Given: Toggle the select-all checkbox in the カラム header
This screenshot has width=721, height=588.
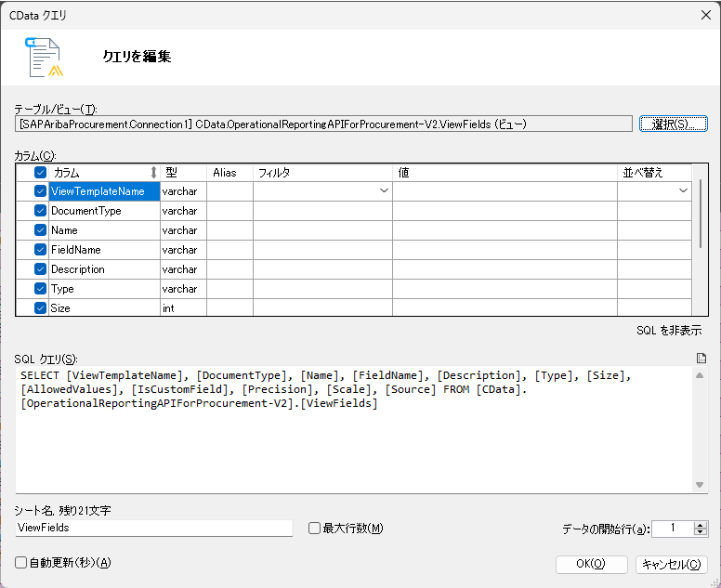Looking at the screenshot, I should (x=41, y=173).
